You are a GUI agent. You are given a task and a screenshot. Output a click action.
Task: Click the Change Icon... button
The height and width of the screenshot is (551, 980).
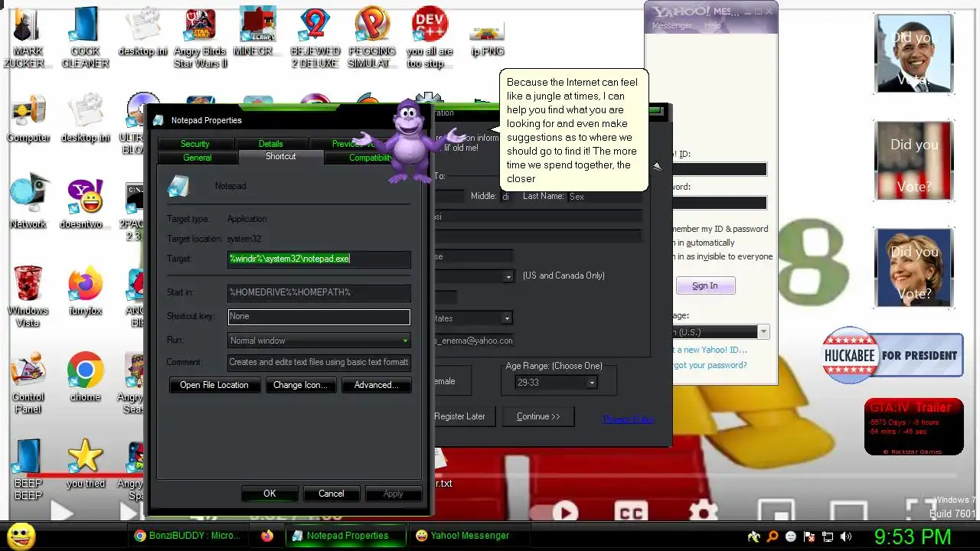(x=300, y=385)
